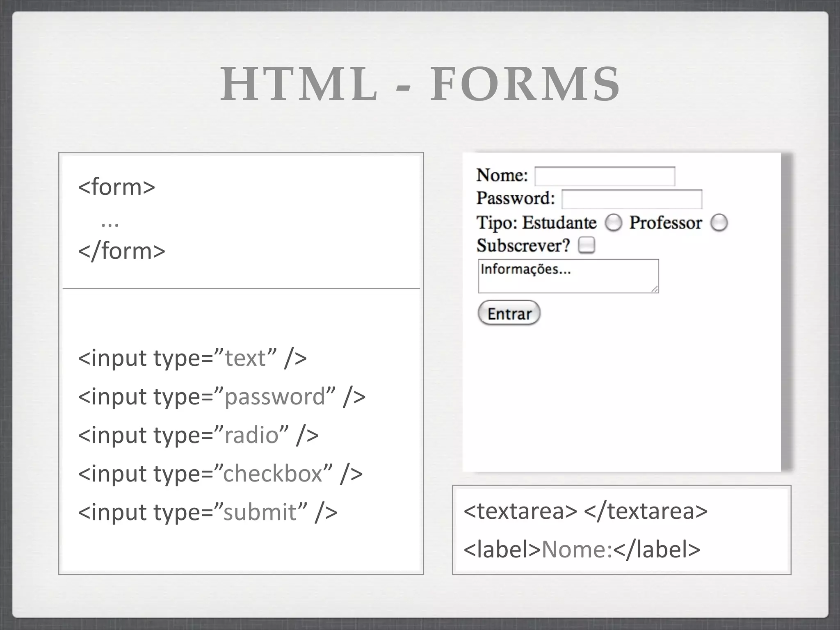
Task: Click the 'Tipo: Estudante' label text
Action: (536, 223)
